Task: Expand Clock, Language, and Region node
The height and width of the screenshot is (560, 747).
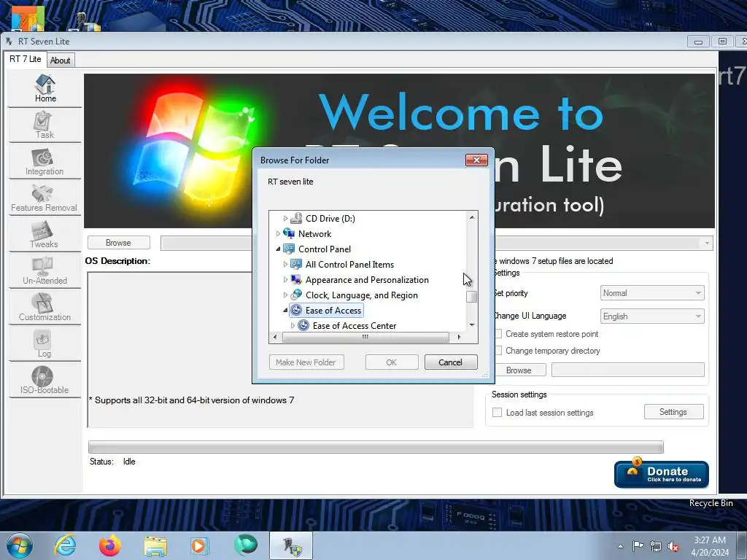Action: (x=285, y=295)
